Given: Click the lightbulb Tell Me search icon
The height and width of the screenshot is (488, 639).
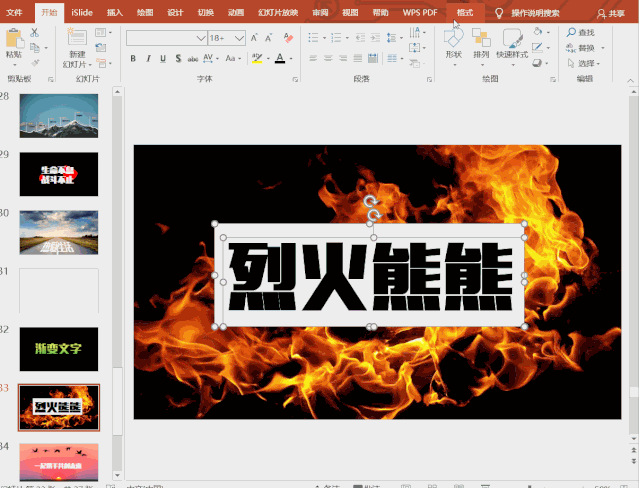Looking at the screenshot, I should [499, 13].
